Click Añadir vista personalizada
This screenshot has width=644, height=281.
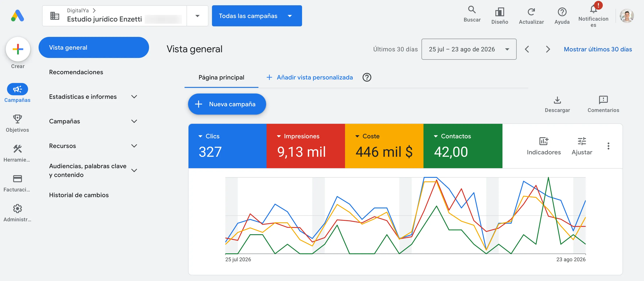310,77
